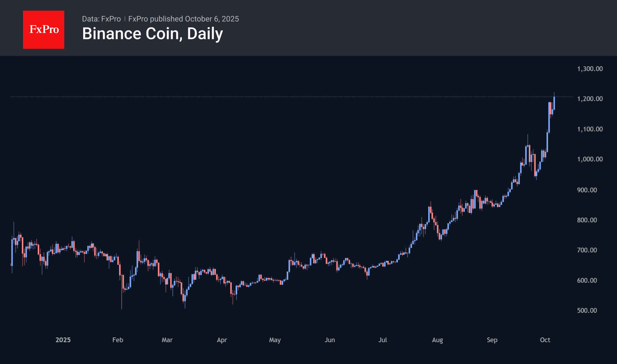
Task: Select the Apr time axis label
Action: (222, 340)
